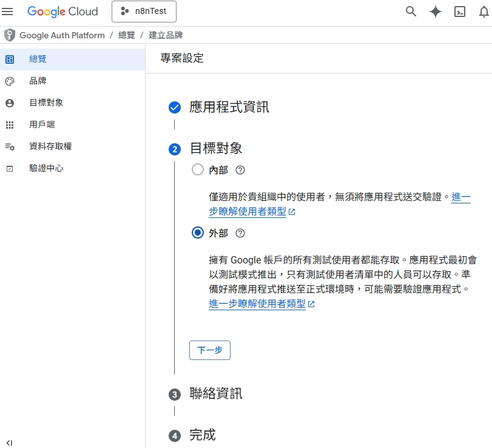Click the step 4 number badge
Image resolution: width=492 pixels, height=448 pixels.
pyautogui.click(x=175, y=436)
